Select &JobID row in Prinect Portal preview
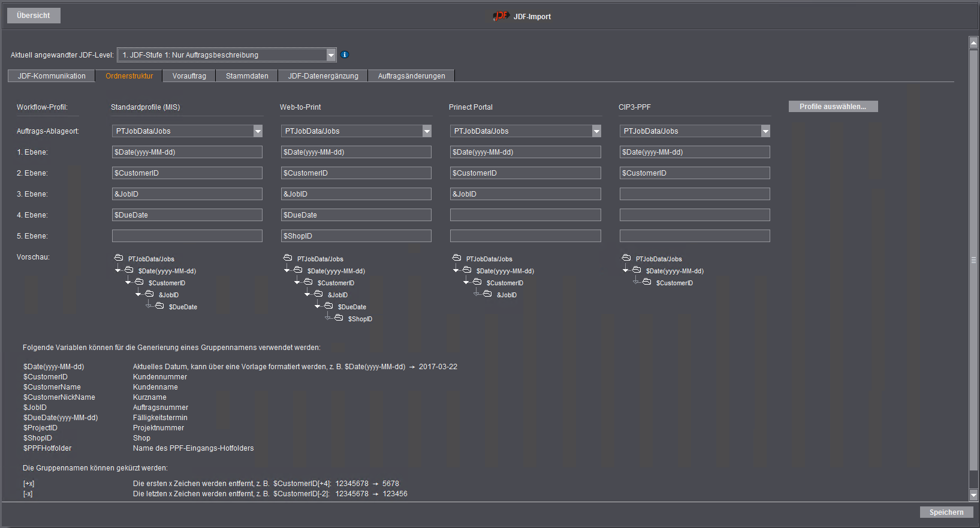Image resolution: width=980 pixels, height=528 pixels. click(x=506, y=295)
